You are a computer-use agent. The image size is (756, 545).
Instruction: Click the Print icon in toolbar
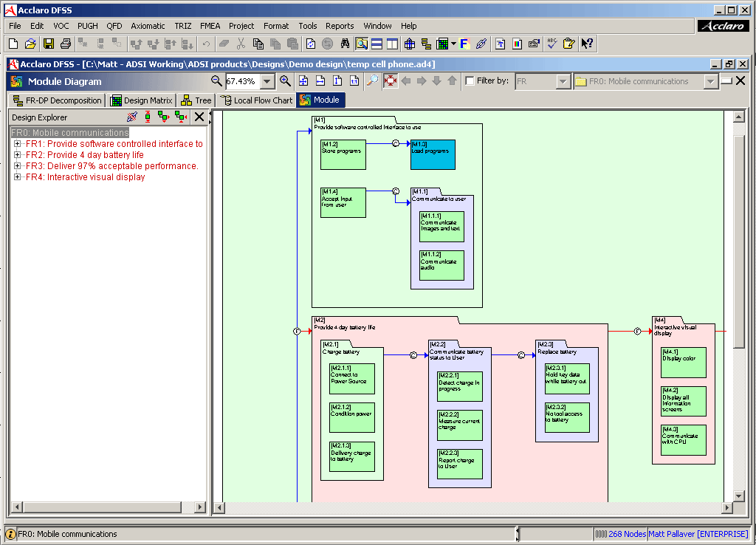tap(65, 44)
